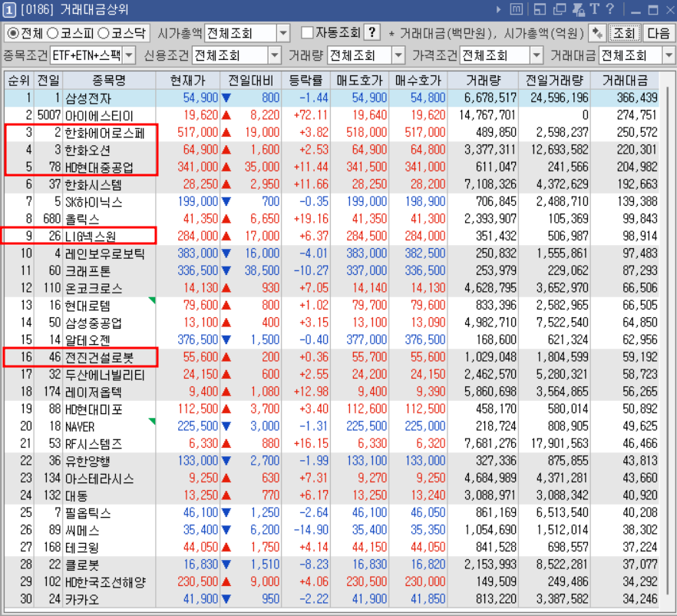Click the 전일대비 column header
Viewport: 677px width, 616px height.
251,81
